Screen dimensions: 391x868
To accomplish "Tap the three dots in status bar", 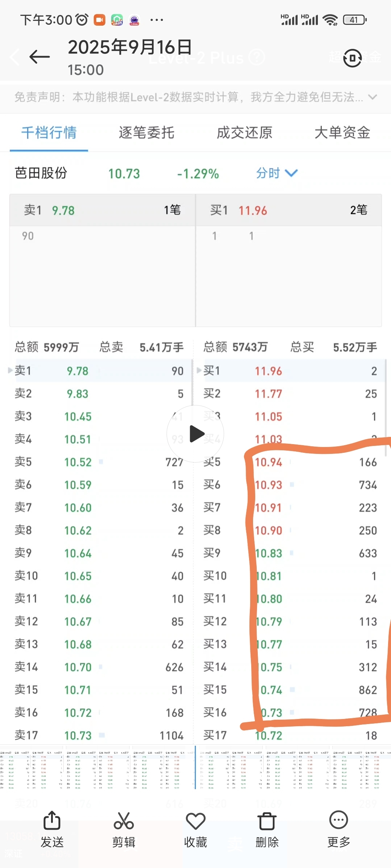I will pos(156,20).
